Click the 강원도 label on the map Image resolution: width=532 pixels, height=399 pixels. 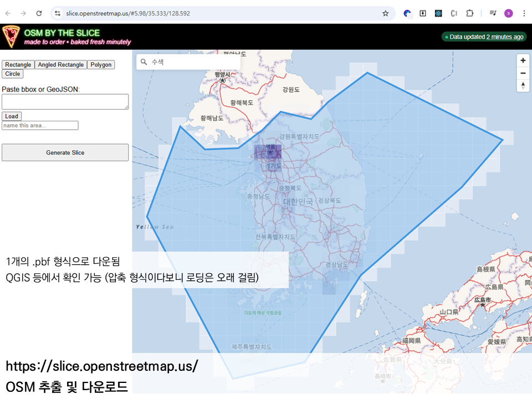(x=291, y=90)
